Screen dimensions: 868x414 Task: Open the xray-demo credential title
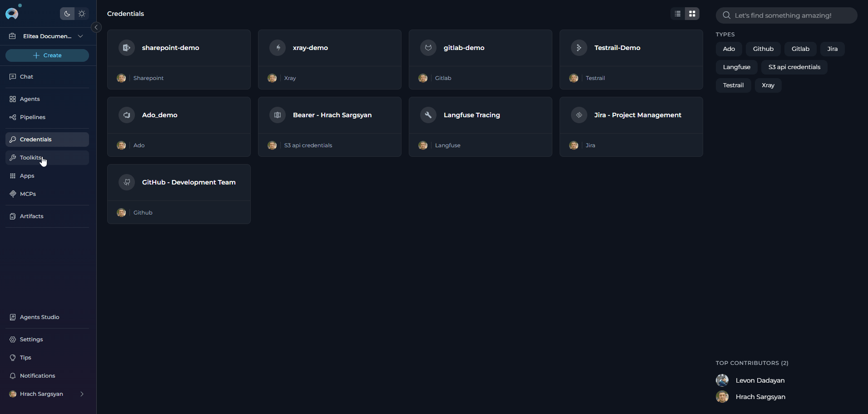tap(310, 48)
